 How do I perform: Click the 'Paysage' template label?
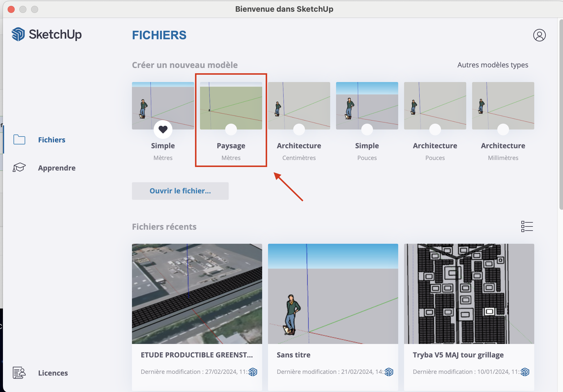[x=231, y=146]
